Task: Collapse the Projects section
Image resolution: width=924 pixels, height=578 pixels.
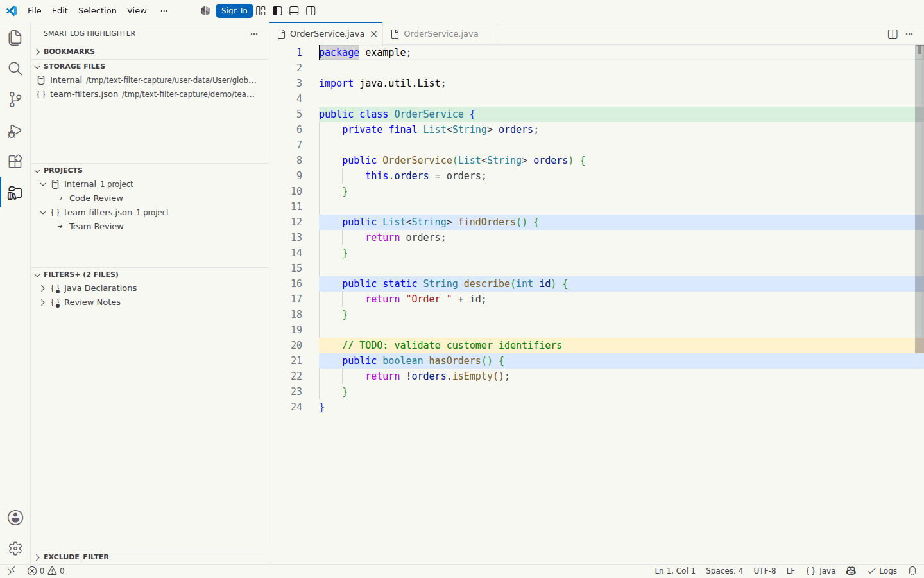Action: click(x=150, y=170)
